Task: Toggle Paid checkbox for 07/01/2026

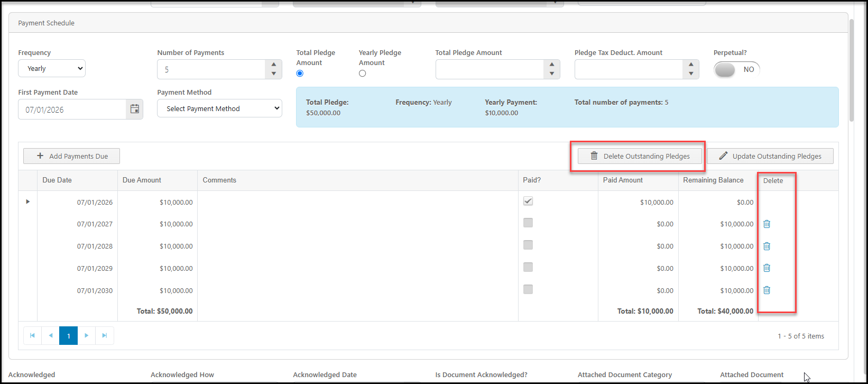Action: [528, 201]
